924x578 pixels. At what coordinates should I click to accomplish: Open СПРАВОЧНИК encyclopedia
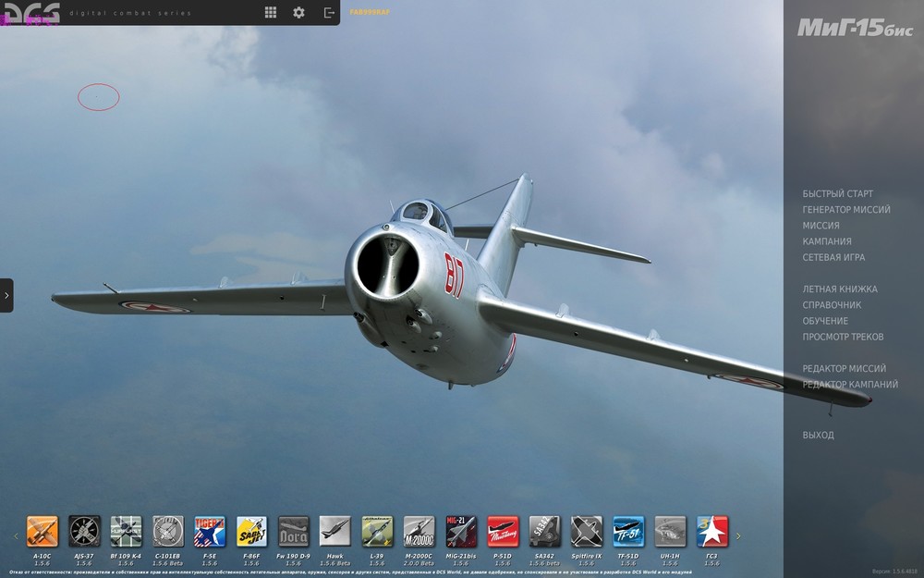point(832,305)
